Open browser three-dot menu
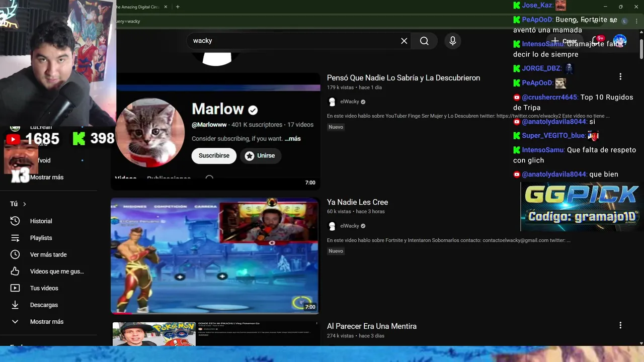The width and height of the screenshot is (644, 362). 636,21
